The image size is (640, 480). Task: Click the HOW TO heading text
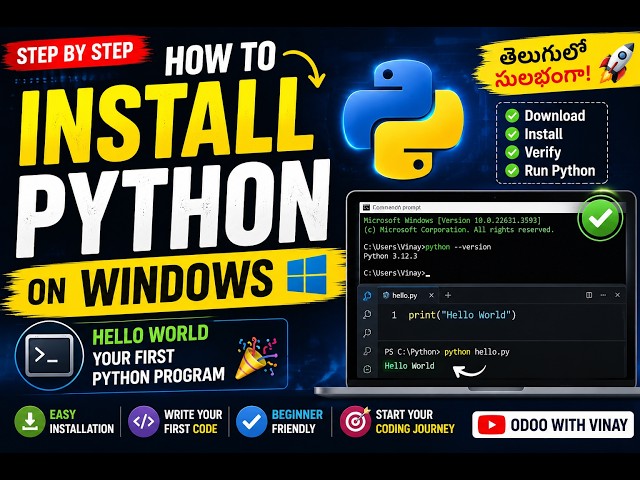pyautogui.click(x=221, y=58)
